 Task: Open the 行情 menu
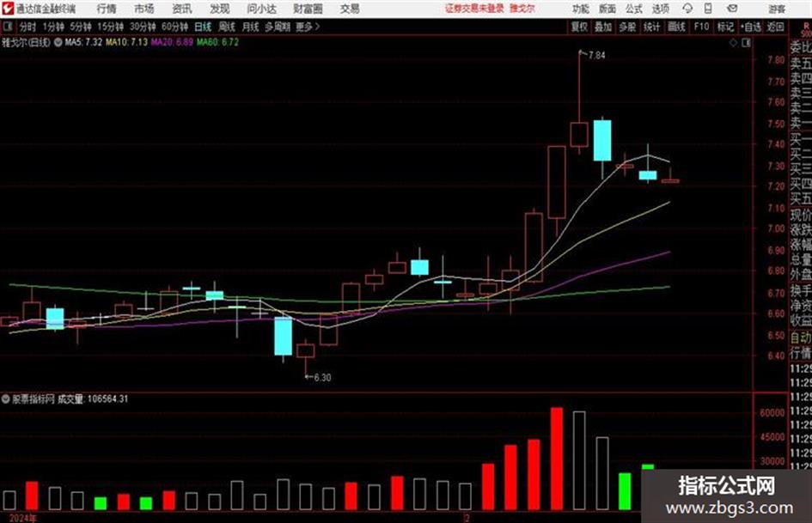click(107, 9)
